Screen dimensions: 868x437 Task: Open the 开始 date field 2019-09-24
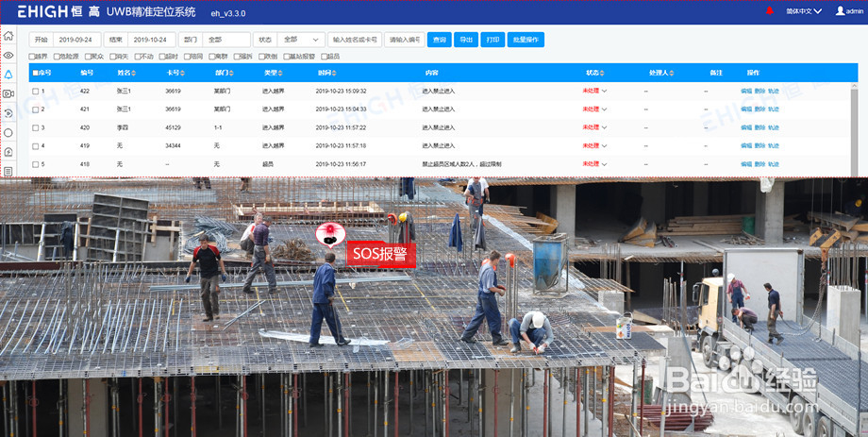(x=77, y=40)
